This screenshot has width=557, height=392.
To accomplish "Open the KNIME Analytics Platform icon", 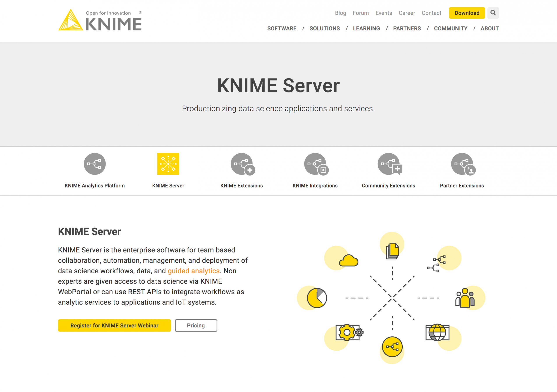I will (x=95, y=164).
